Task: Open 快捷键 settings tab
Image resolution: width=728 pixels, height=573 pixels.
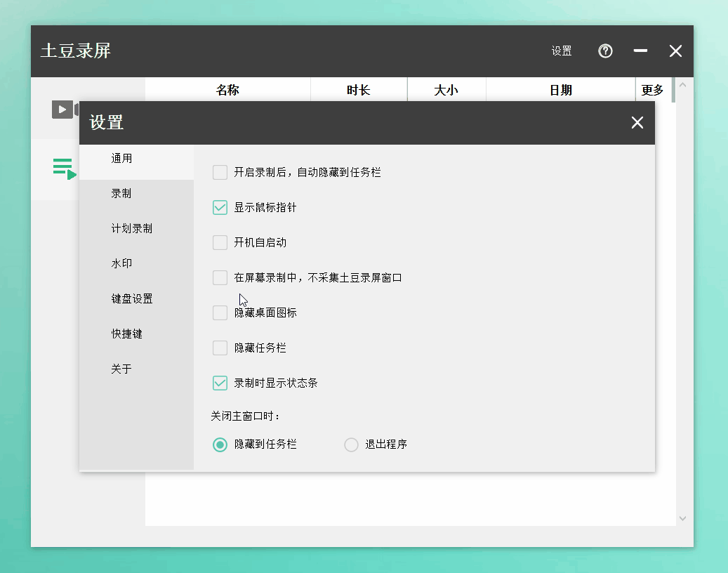Action: 136,334
